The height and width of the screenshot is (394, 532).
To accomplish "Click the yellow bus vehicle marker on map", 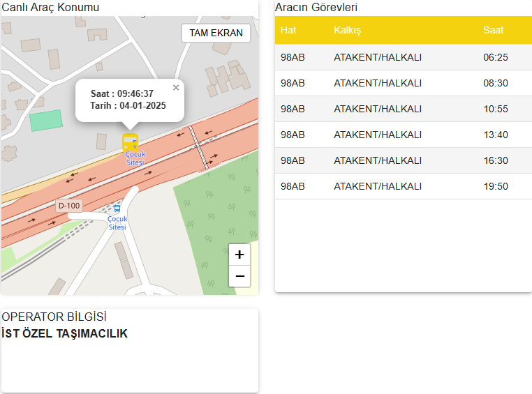I will tap(130, 142).
